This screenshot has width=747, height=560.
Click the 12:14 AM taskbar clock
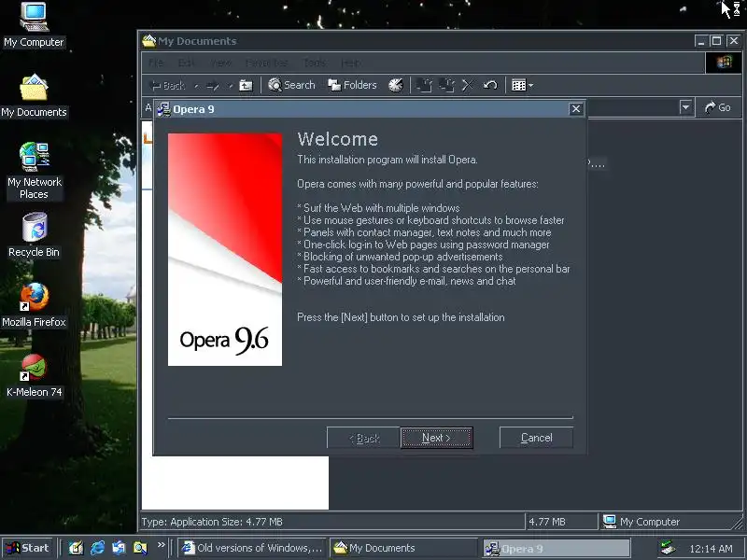711,549
